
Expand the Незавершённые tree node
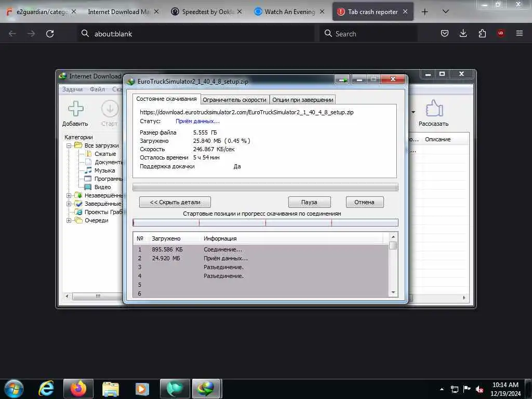coord(69,195)
